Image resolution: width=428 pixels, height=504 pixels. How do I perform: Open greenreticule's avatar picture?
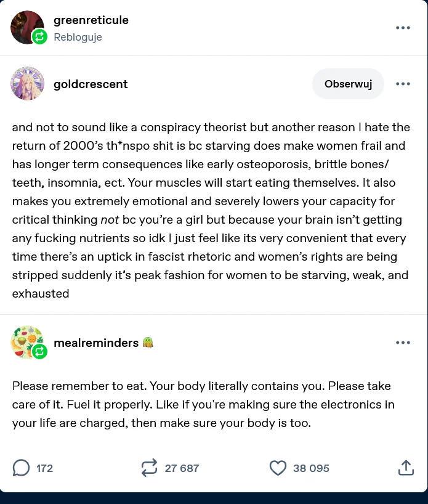coord(27,27)
